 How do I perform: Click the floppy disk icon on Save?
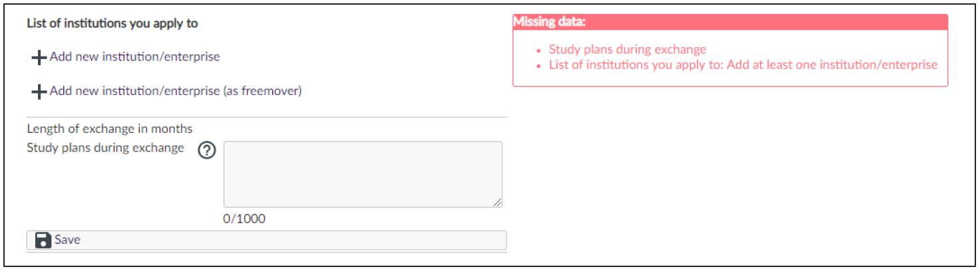pos(43,240)
